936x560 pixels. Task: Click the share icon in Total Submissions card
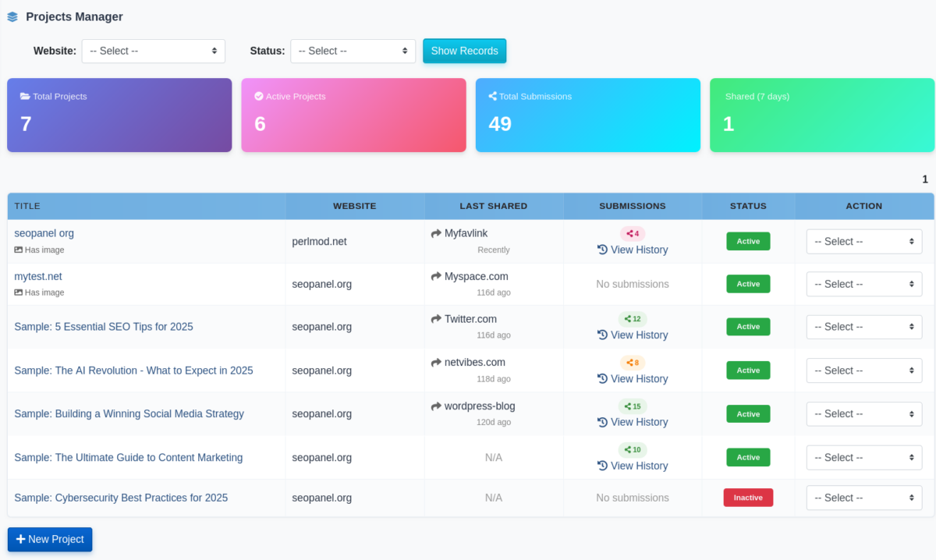click(493, 97)
